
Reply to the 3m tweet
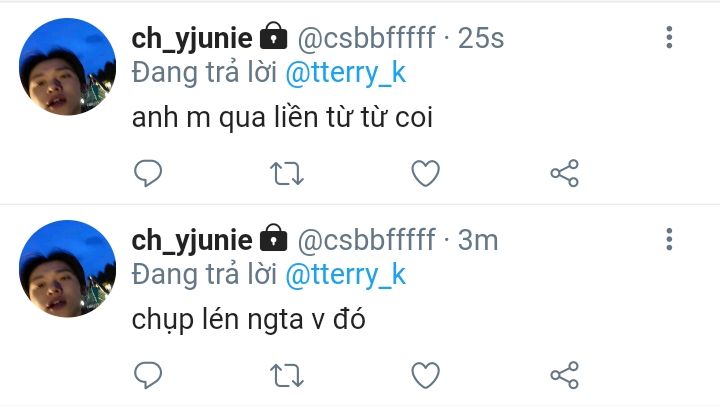tap(147, 375)
